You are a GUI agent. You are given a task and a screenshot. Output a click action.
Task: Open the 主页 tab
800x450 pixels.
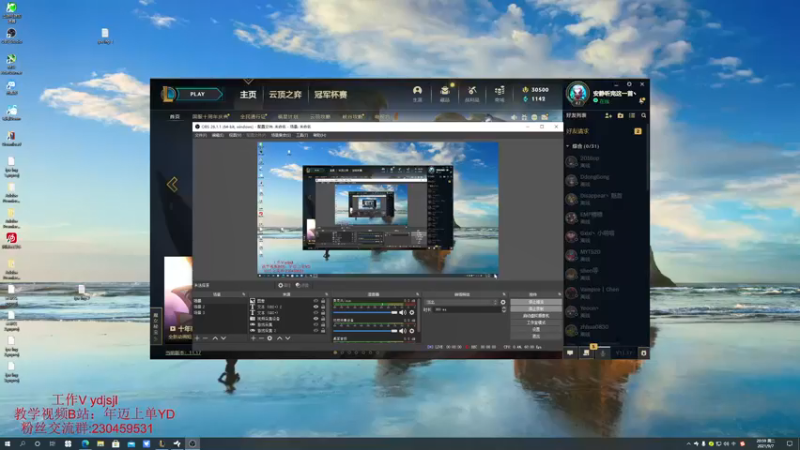[x=248, y=95]
